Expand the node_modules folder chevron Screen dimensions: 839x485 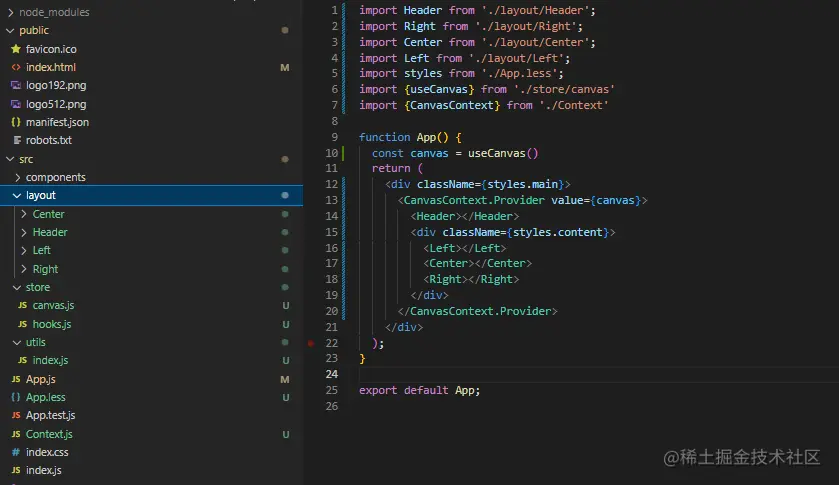point(10,12)
